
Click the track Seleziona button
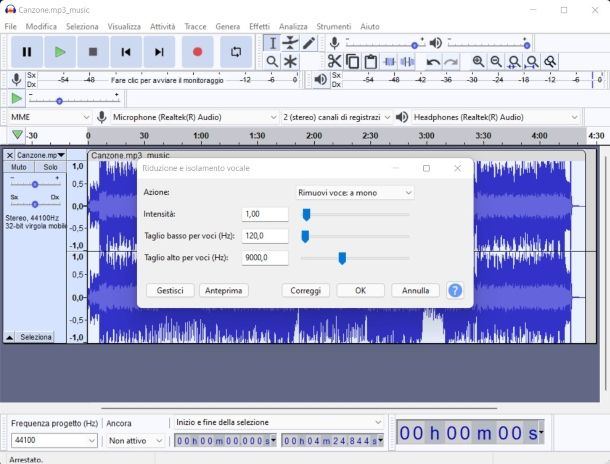click(36, 337)
